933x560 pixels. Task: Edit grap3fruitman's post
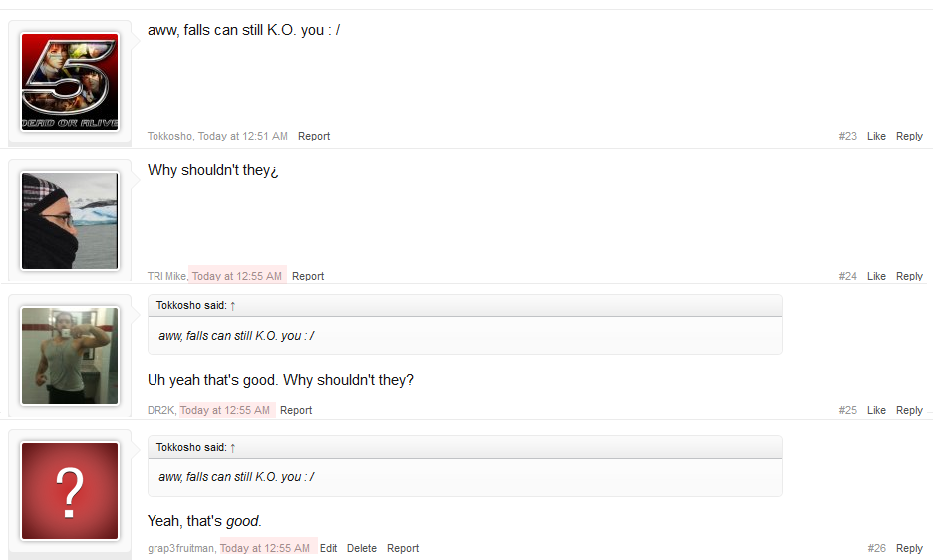[x=328, y=548]
